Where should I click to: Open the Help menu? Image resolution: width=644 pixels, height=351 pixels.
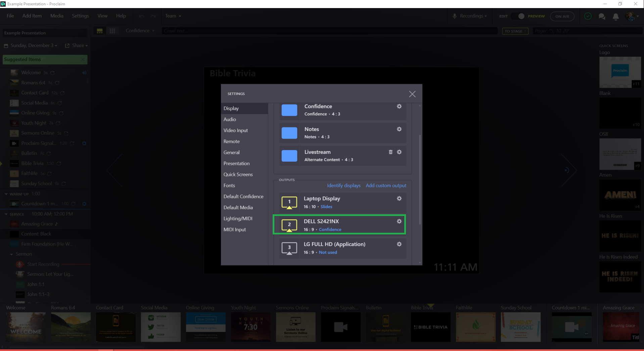(x=121, y=16)
